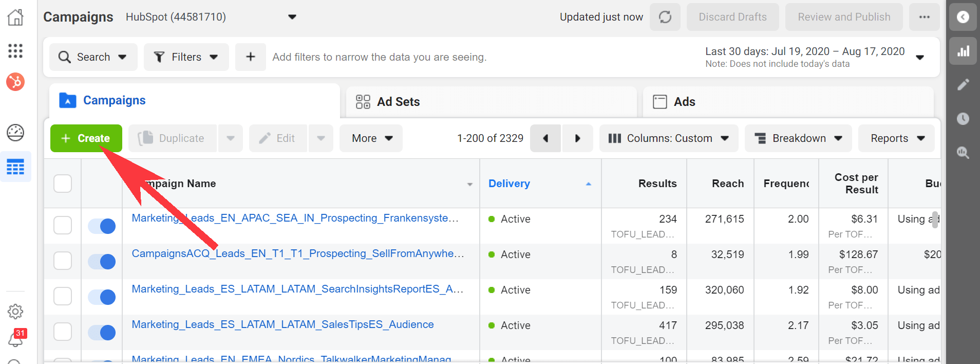Image resolution: width=980 pixels, height=364 pixels.
Task: Click the notifications bell with 31 badge
Action: tap(15, 338)
